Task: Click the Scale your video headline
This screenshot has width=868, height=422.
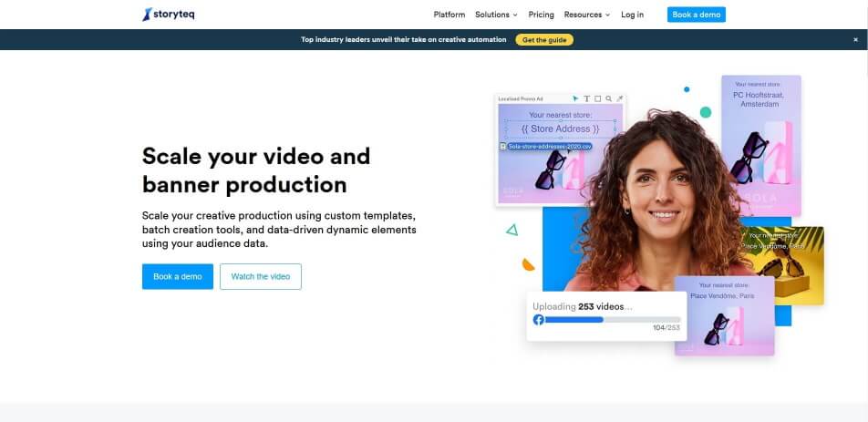Action: pyautogui.click(x=256, y=170)
